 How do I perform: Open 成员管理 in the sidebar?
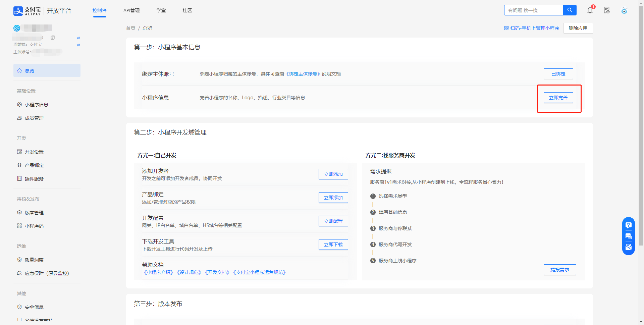coord(34,118)
